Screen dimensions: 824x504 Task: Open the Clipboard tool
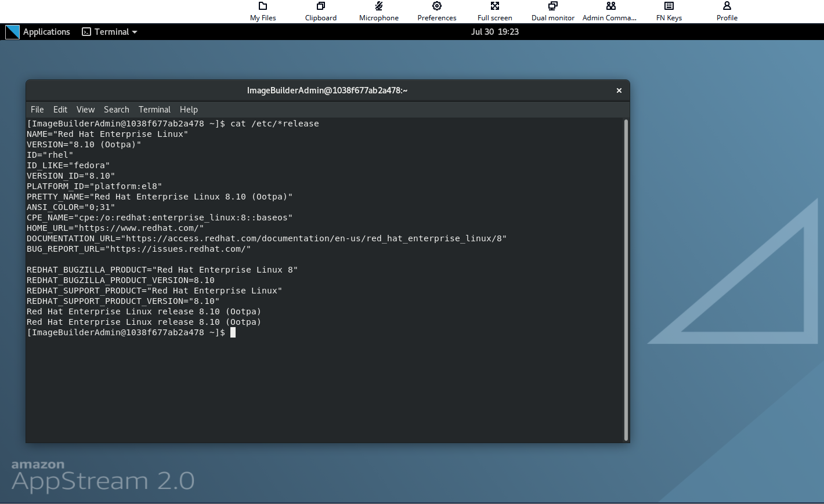320,12
